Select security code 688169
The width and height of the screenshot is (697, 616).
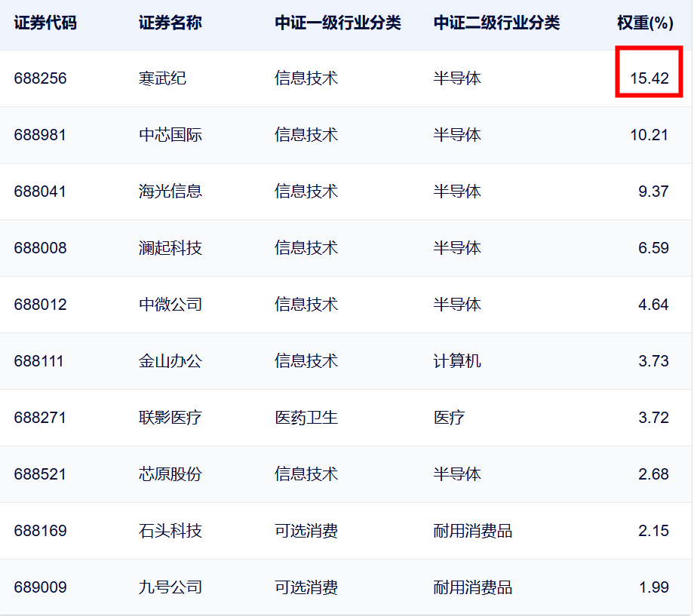(x=40, y=531)
